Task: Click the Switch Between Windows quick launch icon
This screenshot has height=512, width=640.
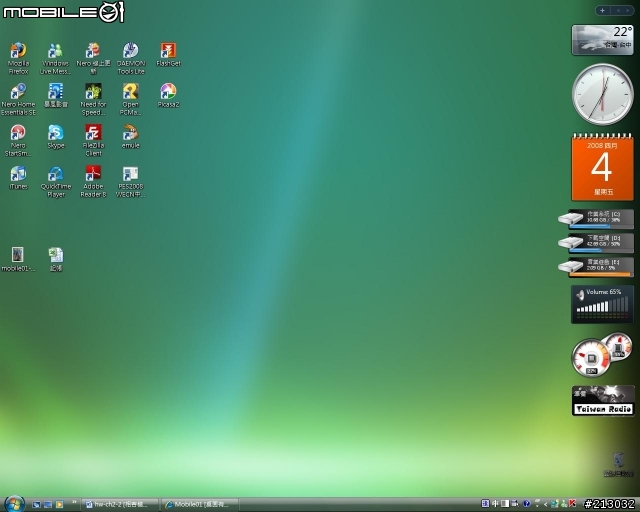Action: click(48, 505)
